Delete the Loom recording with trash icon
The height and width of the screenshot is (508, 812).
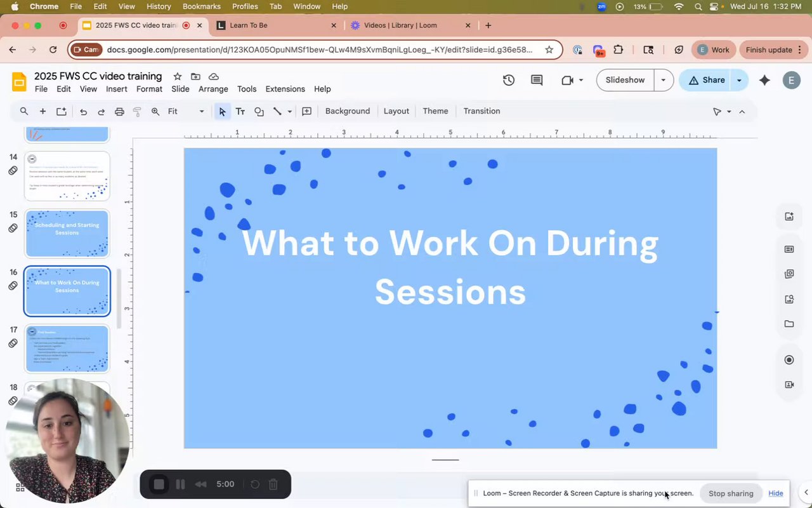273,485
